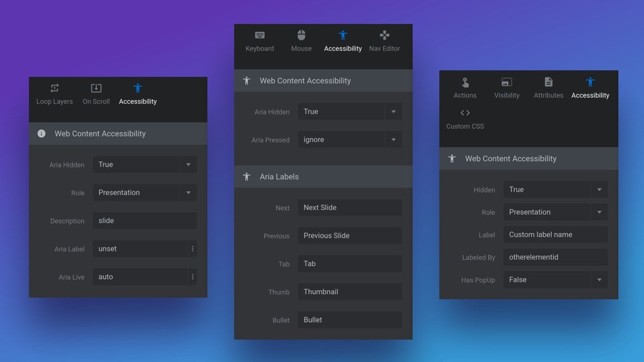Open the Attributes document icon
The image size is (644, 362).
(x=548, y=82)
